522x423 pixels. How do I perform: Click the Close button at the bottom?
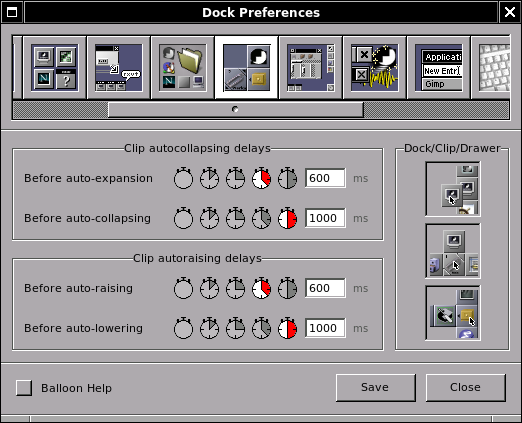(x=466, y=388)
